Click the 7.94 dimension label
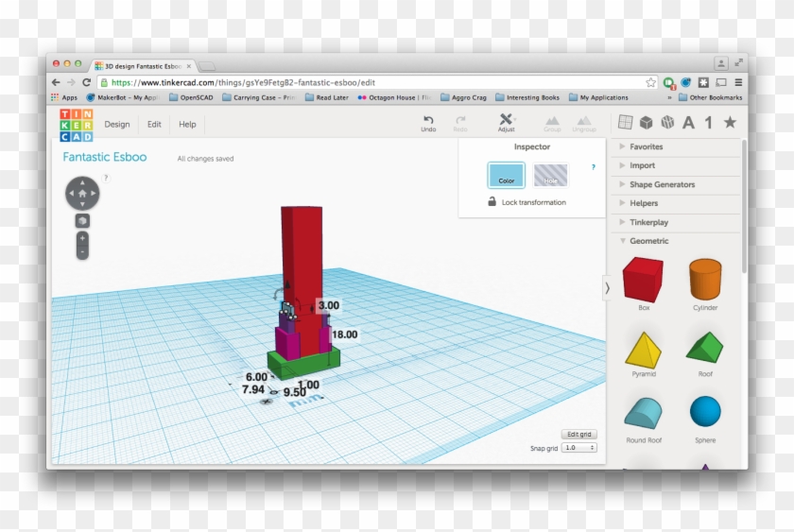 252,389
